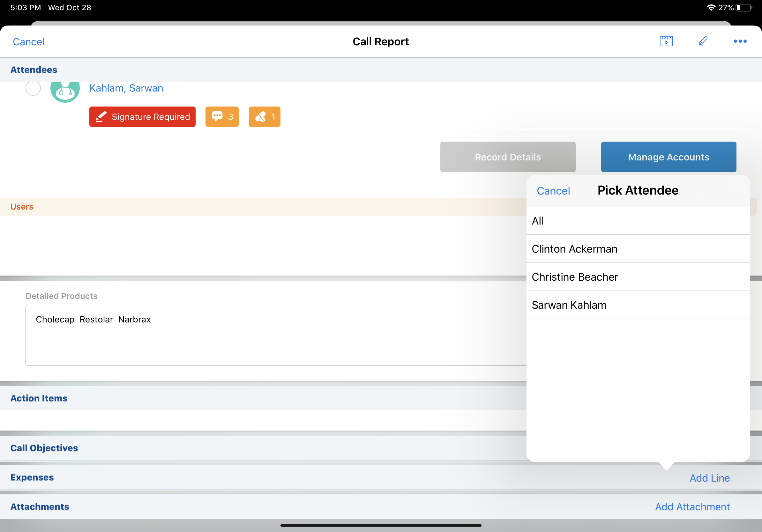Open the media presentation icon in header
This screenshot has width=762, height=532.
(x=666, y=41)
